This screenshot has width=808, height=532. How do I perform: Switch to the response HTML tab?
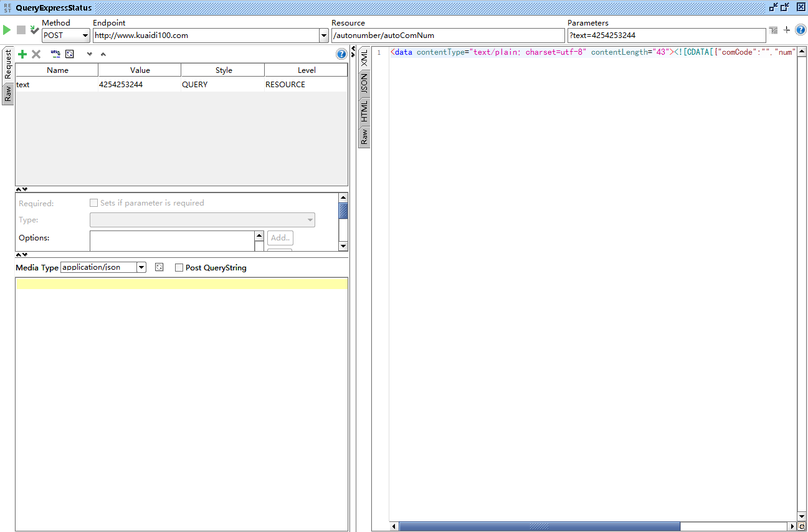point(364,112)
